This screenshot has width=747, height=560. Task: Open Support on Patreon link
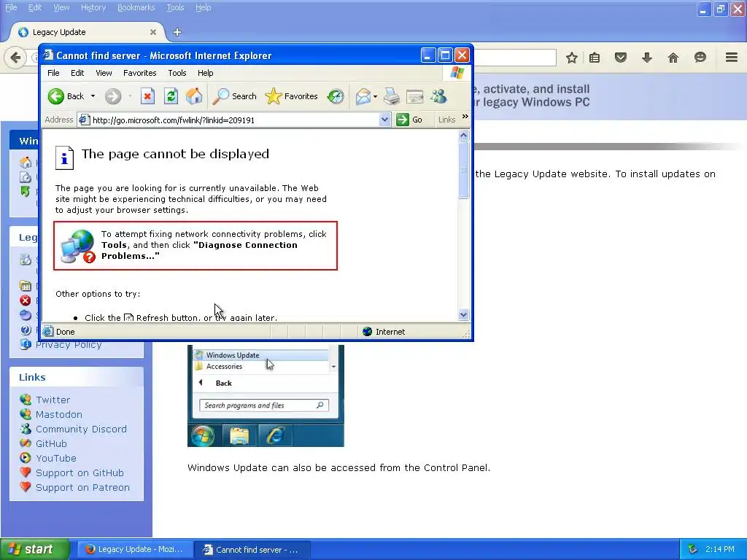pos(82,488)
